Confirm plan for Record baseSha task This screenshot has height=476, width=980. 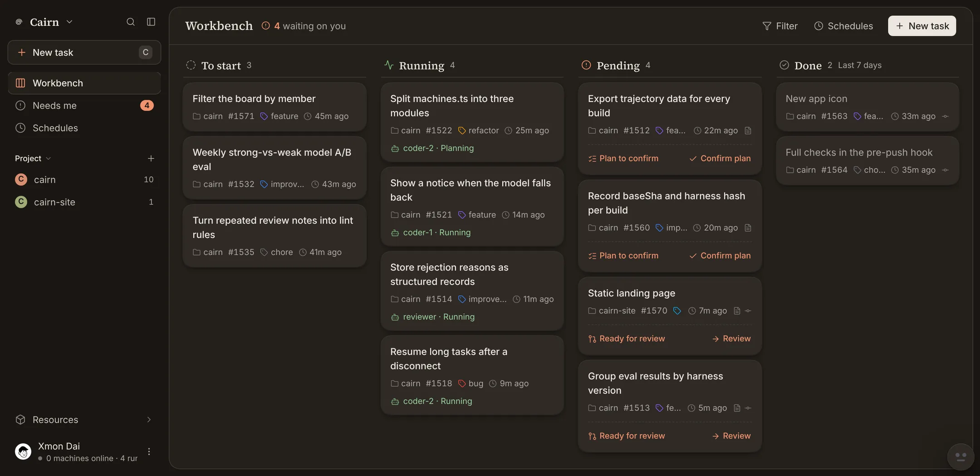pyautogui.click(x=720, y=256)
